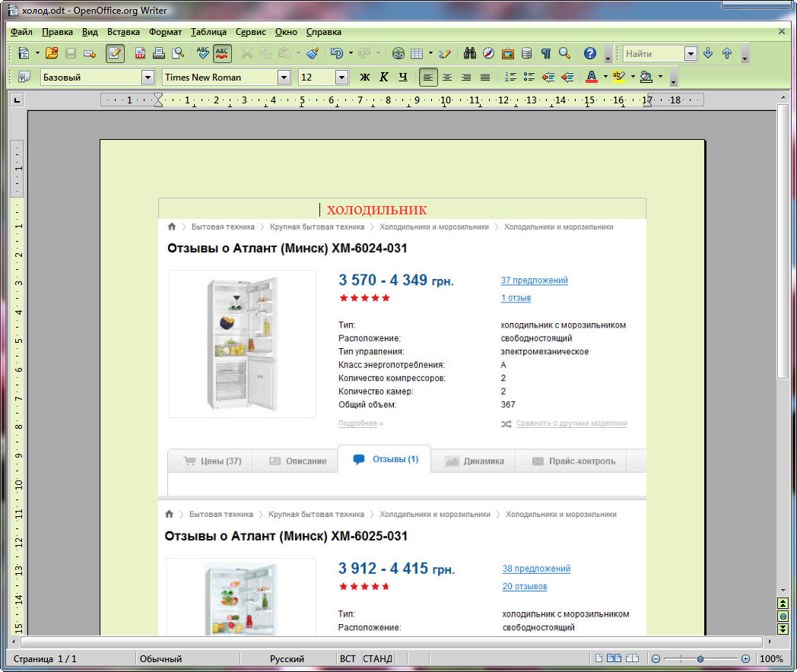
Task: Click the zoom slider handle in status bar
Action: tap(700, 659)
